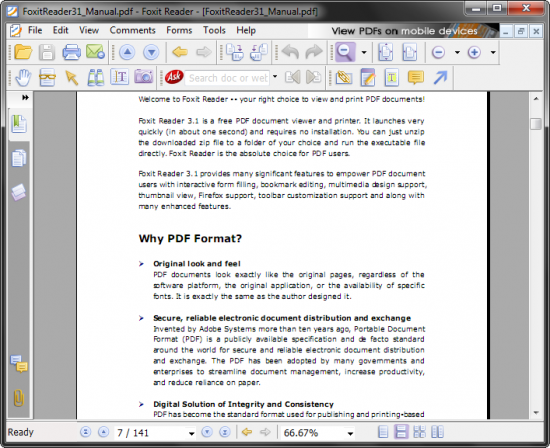Go to previous page in status bar
The image size is (550, 448).
pos(103,432)
